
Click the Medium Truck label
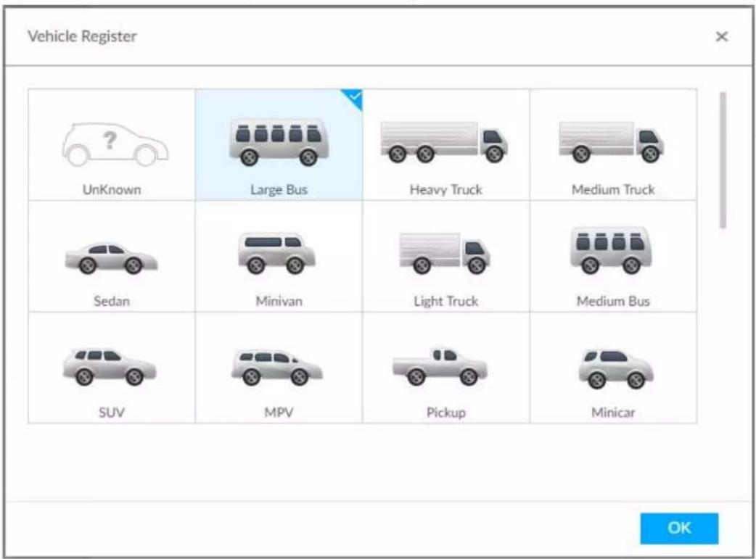coord(613,189)
